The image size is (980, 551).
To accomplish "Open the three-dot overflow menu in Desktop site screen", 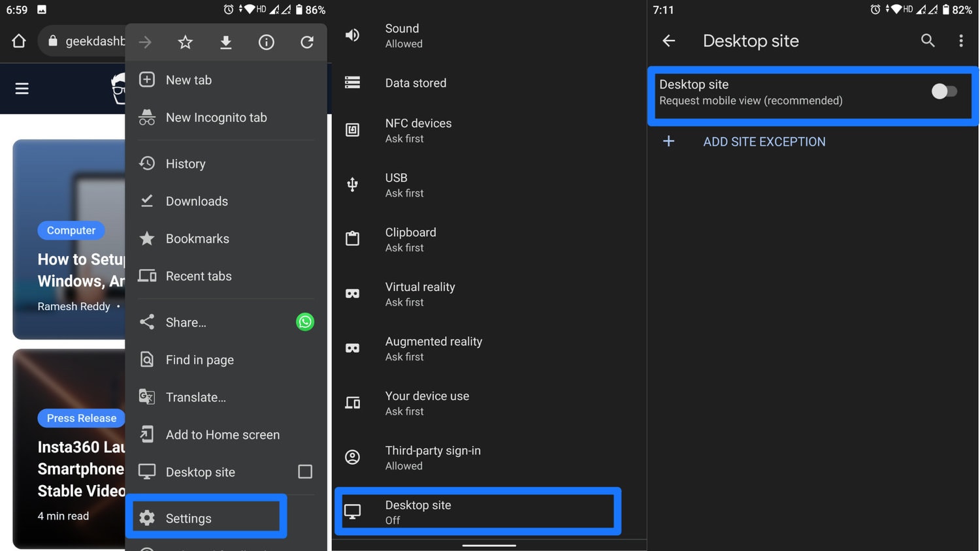I will (x=961, y=41).
